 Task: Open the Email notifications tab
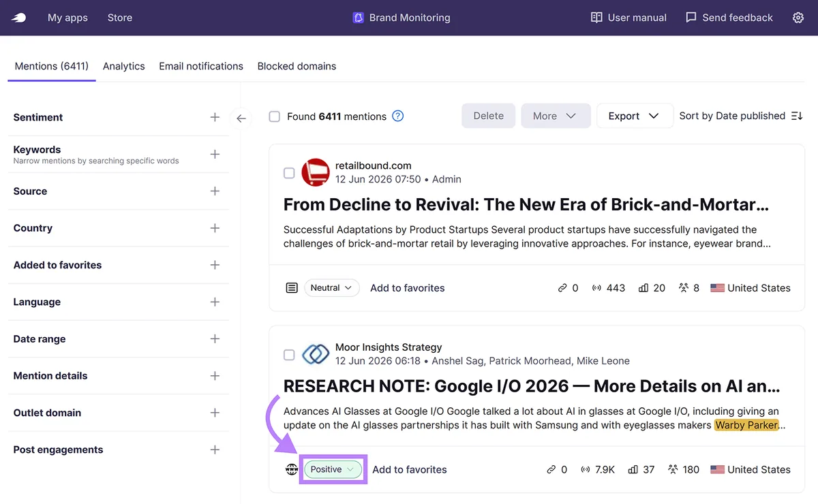[x=201, y=66]
